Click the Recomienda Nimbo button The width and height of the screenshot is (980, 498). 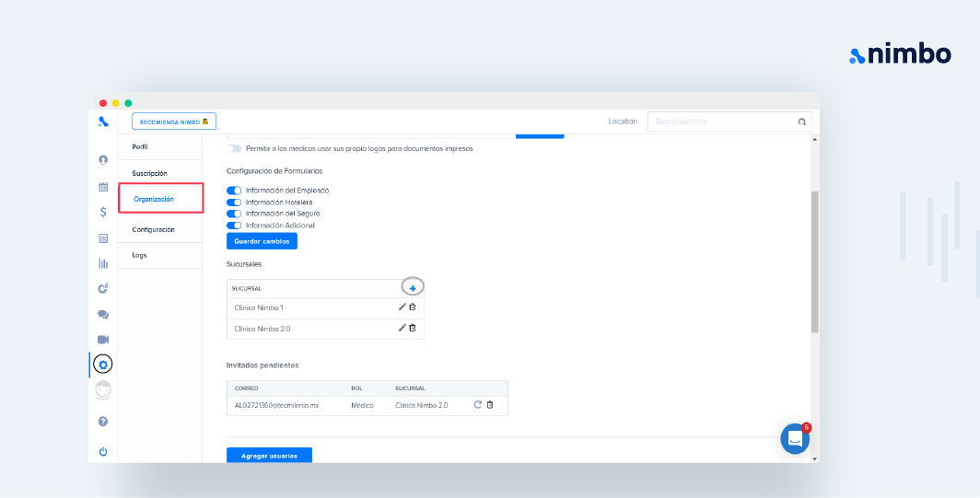[x=174, y=122]
